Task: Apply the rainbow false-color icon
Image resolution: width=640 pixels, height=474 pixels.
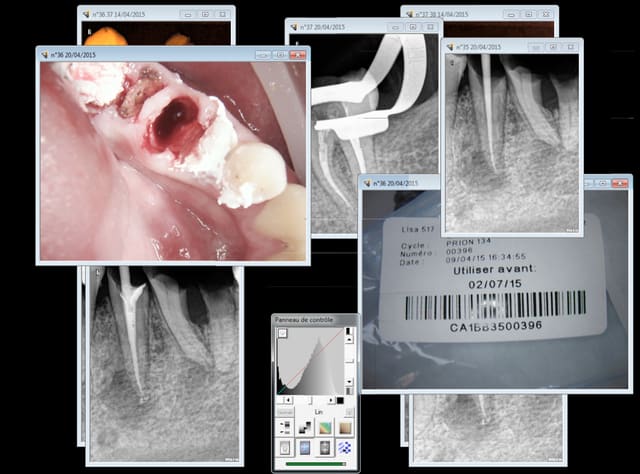Action: point(326,427)
